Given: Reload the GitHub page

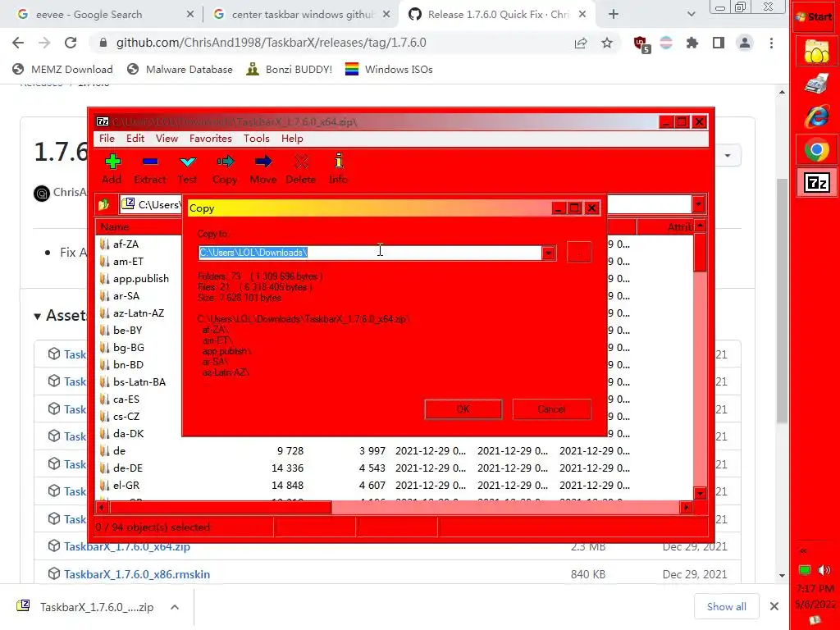Looking at the screenshot, I should [71, 43].
